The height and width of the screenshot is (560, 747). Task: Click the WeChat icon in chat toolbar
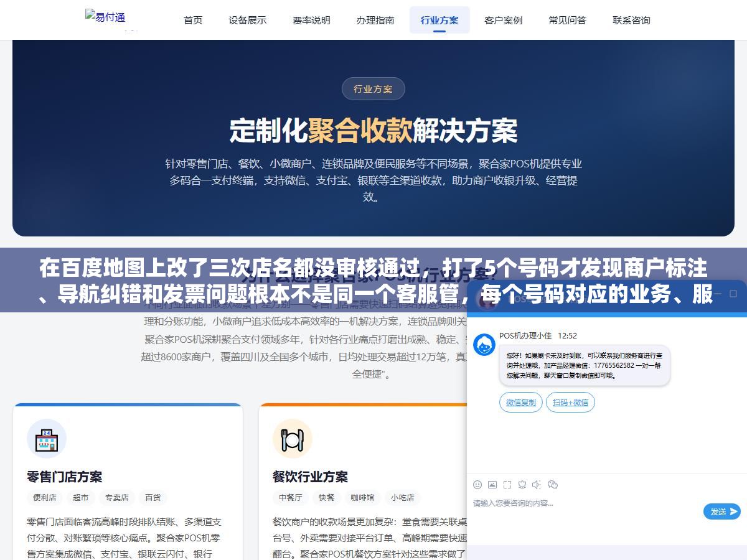(552, 484)
